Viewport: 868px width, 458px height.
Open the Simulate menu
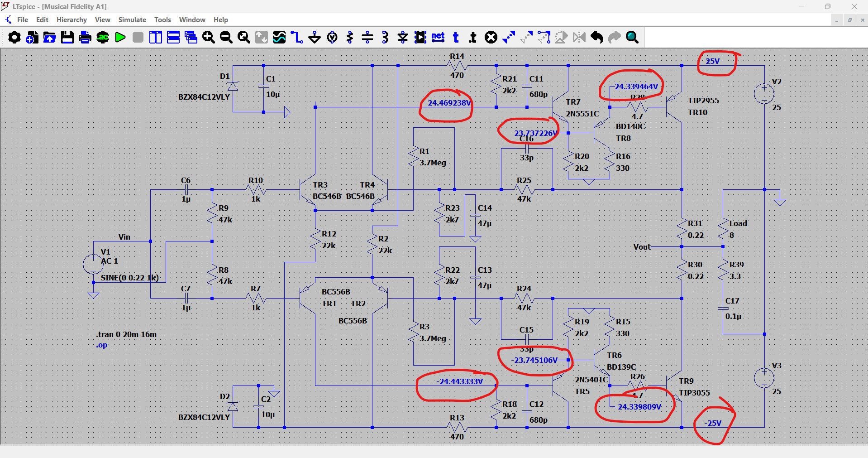[x=132, y=20]
